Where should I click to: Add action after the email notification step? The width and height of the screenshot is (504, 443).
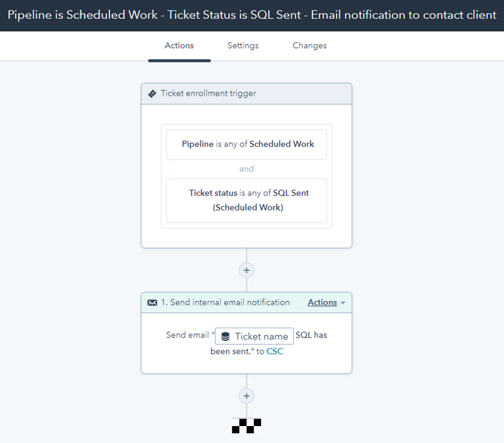point(246,395)
